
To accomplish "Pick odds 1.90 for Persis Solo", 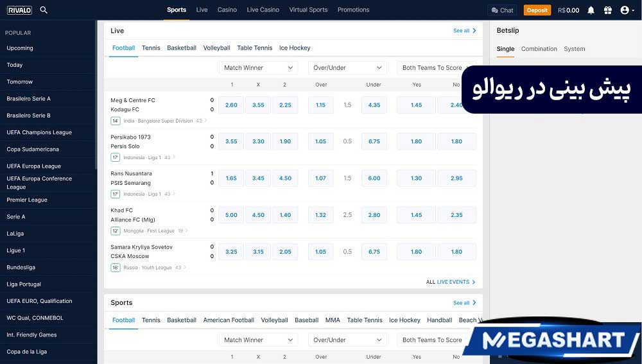I will pos(286,141).
